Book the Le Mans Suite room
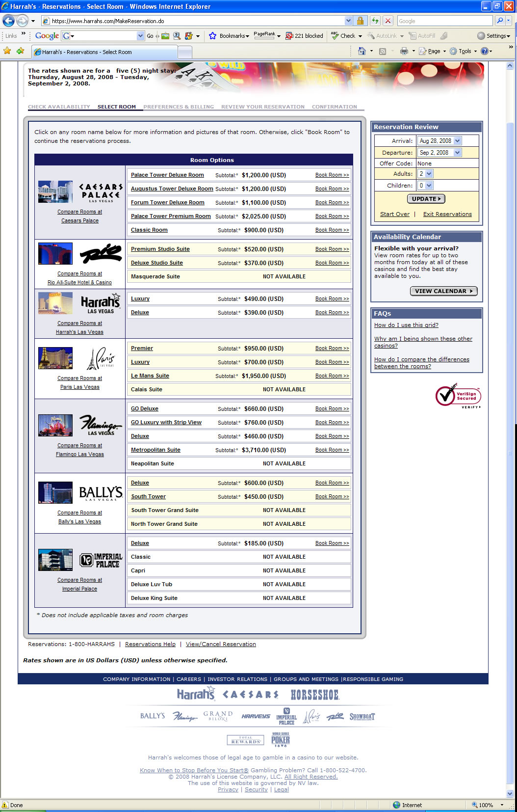 332,376
